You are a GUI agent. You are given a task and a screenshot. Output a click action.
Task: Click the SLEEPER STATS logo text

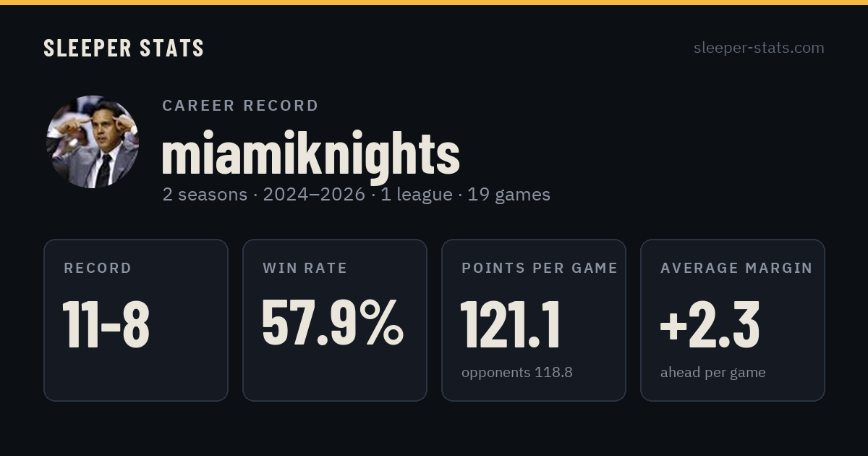(124, 48)
